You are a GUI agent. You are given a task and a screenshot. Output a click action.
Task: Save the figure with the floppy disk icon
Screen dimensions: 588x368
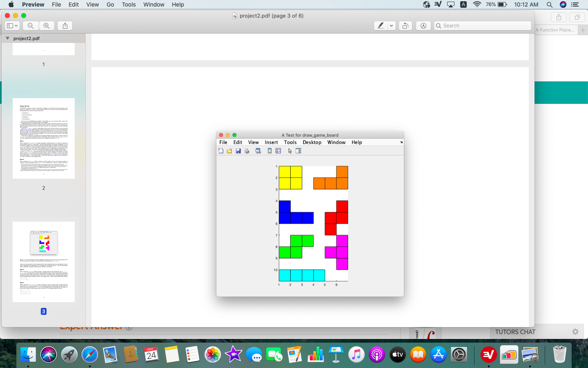(238, 151)
